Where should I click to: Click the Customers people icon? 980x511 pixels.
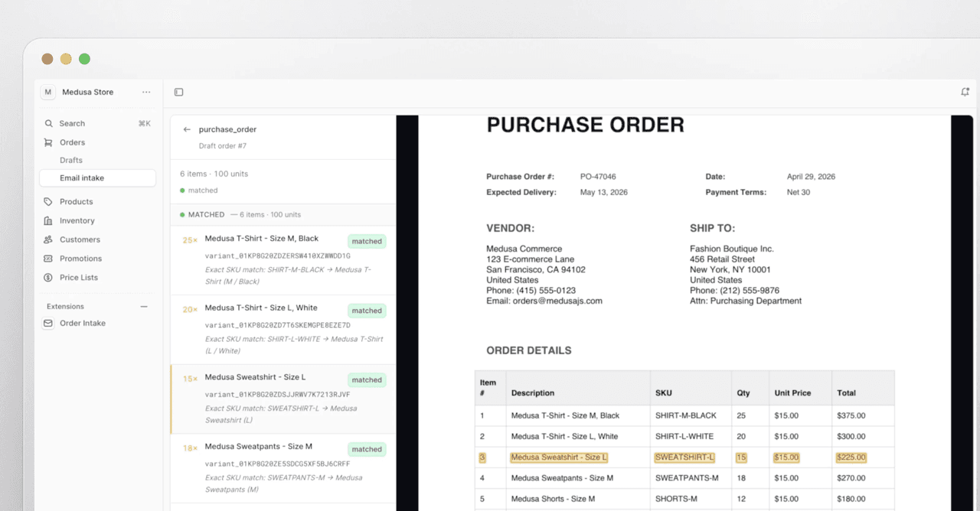(x=48, y=239)
